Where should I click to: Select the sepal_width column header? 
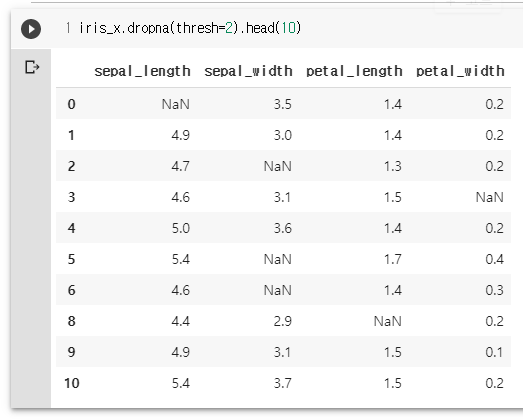coord(248,71)
